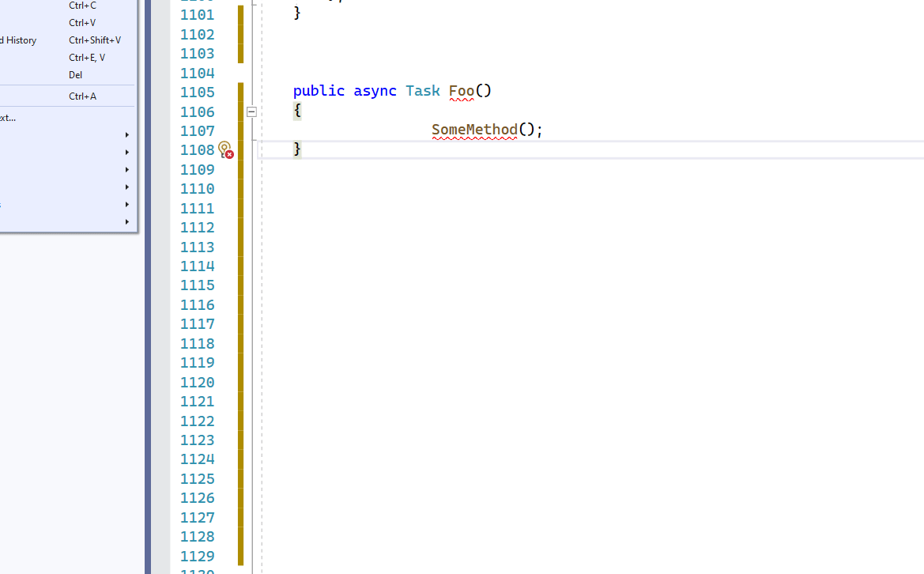Click the closing brace on line 1108
Screen dimensions: 924x574
pyautogui.click(x=296, y=149)
